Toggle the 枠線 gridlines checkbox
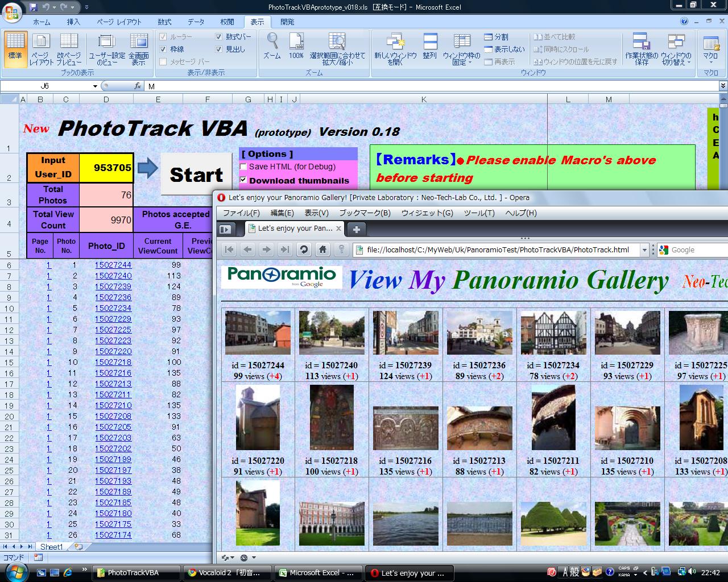 [163, 49]
